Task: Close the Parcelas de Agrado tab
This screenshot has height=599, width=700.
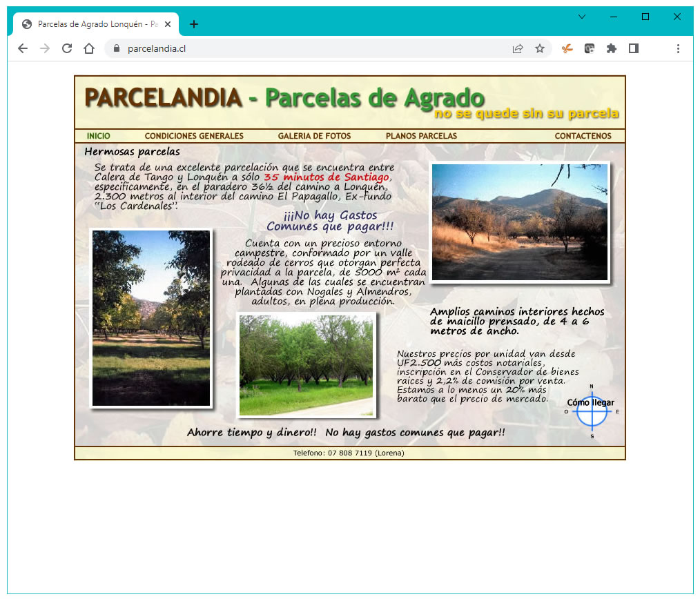Action: (x=168, y=24)
